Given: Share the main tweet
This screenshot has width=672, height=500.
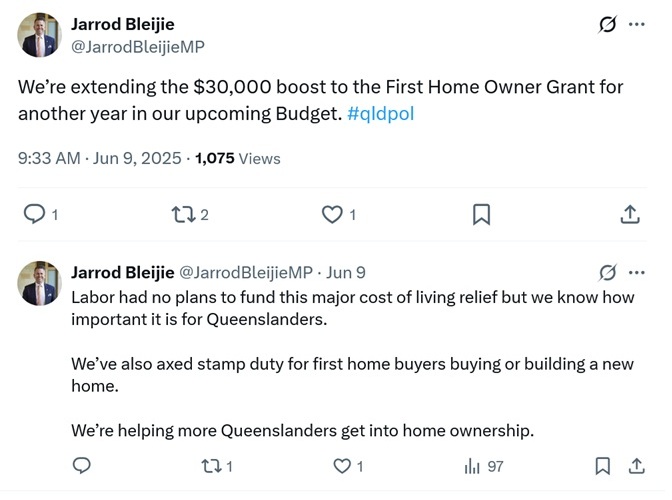Looking at the screenshot, I should click(x=630, y=214).
